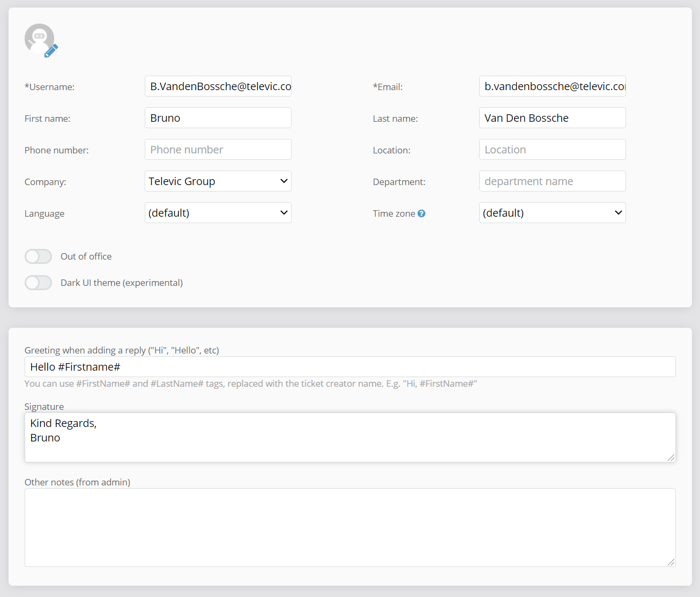The height and width of the screenshot is (597, 700).
Task: Expand the Language dropdown
Action: click(x=218, y=213)
